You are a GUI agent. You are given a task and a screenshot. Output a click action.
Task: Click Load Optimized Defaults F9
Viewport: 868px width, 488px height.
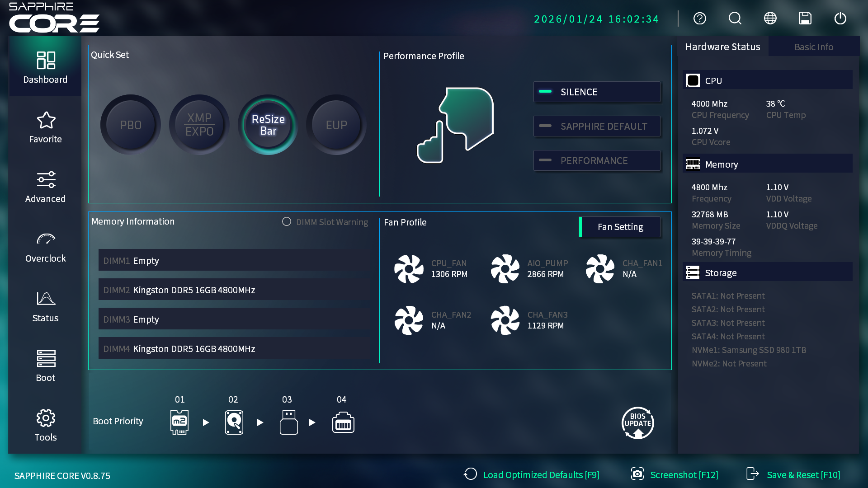pyautogui.click(x=532, y=475)
